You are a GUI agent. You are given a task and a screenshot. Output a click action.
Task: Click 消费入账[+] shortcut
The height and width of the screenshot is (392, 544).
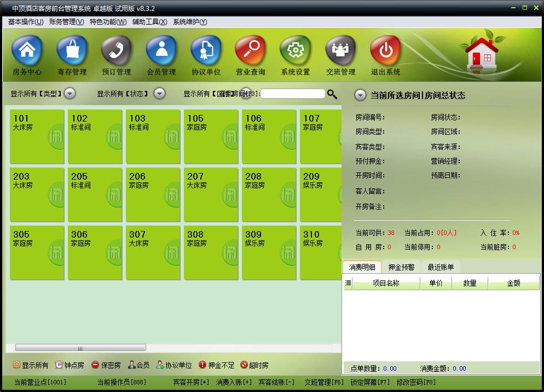[x=234, y=382]
